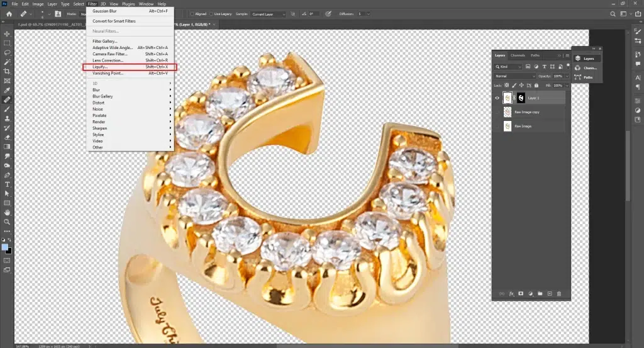This screenshot has height=348, width=644.
Task: Open the Normal blend mode dropdown
Action: point(515,76)
